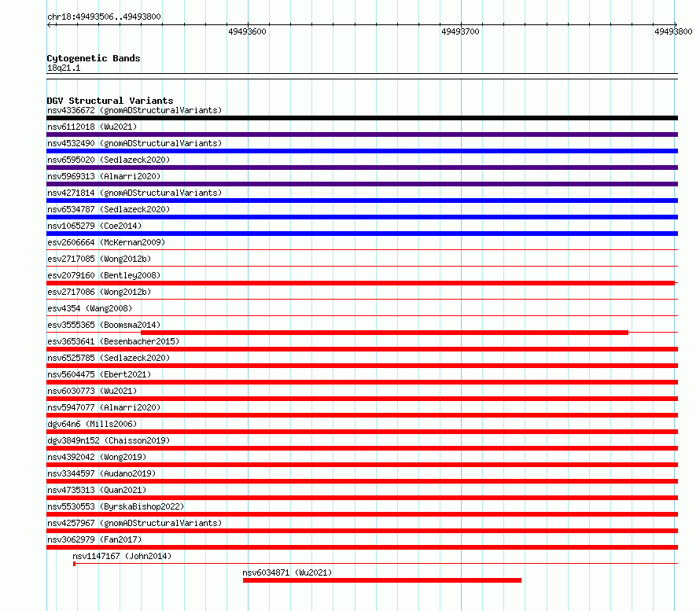This screenshot has height=611, width=700.
Task: Click the red esv3653641 variant bar
Action: click(x=362, y=349)
